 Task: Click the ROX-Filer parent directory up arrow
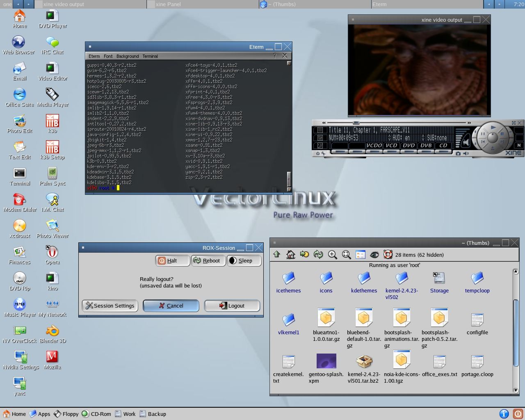(x=277, y=255)
